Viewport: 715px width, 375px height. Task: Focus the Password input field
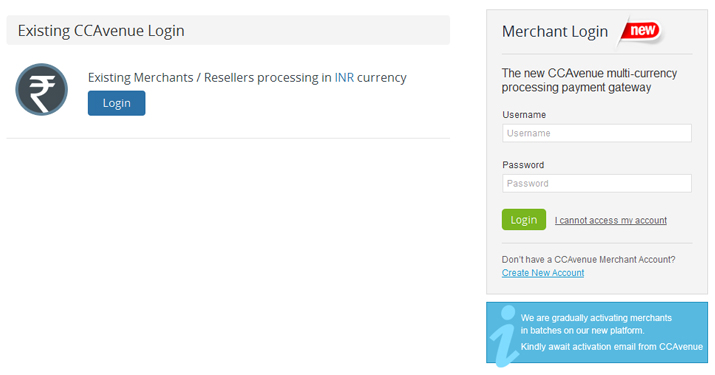[597, 183]
